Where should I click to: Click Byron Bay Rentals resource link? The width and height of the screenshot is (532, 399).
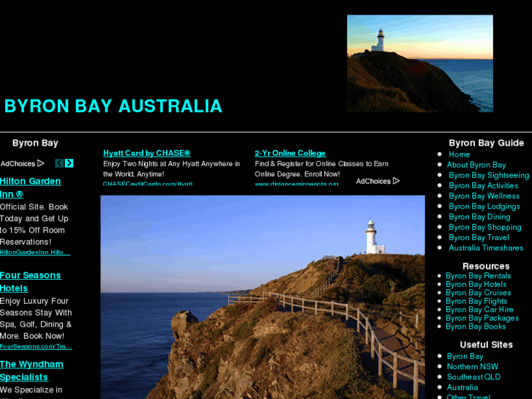478,276
